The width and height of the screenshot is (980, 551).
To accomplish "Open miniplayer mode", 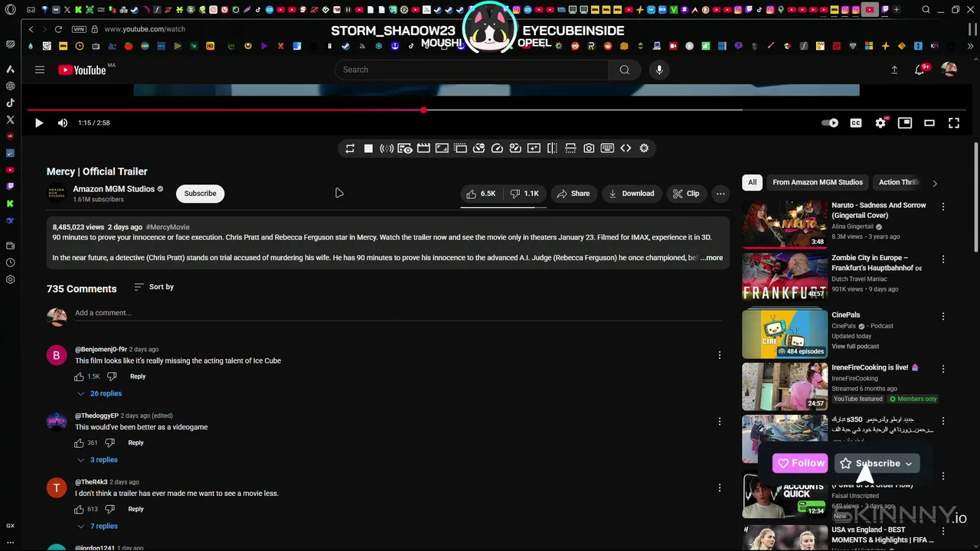I will 905,122.
